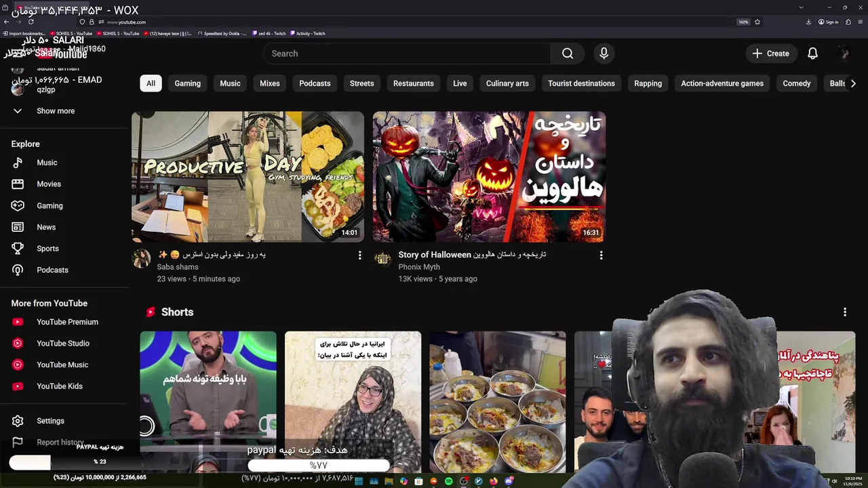Open the browser tab list dropdown

coord(801,7)
